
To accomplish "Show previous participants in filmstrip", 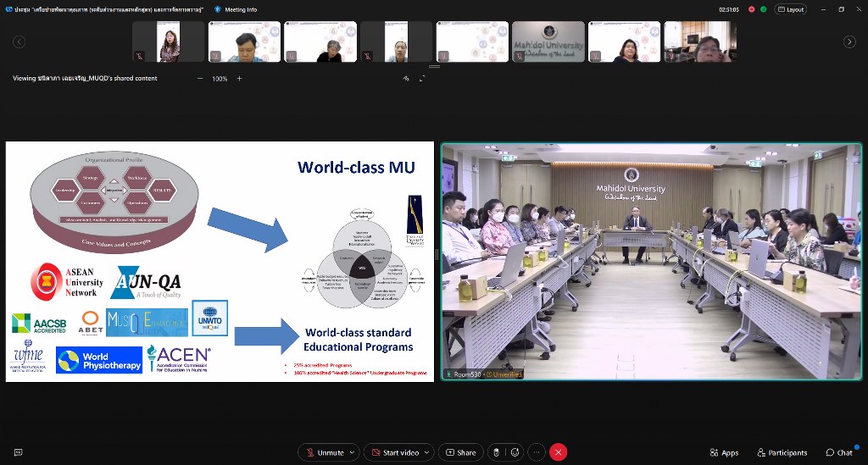I will click(19, 42).
